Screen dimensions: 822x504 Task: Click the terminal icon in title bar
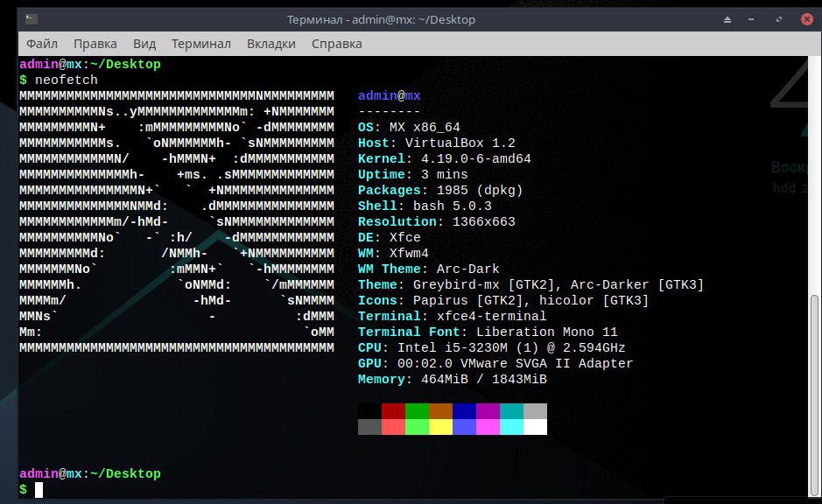(x=32, y=19)
